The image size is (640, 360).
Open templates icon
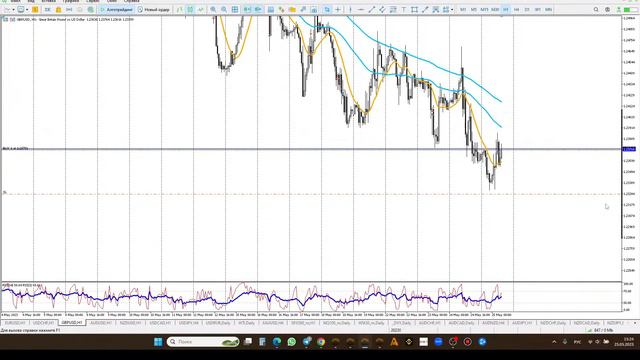[x=292, y=9]
